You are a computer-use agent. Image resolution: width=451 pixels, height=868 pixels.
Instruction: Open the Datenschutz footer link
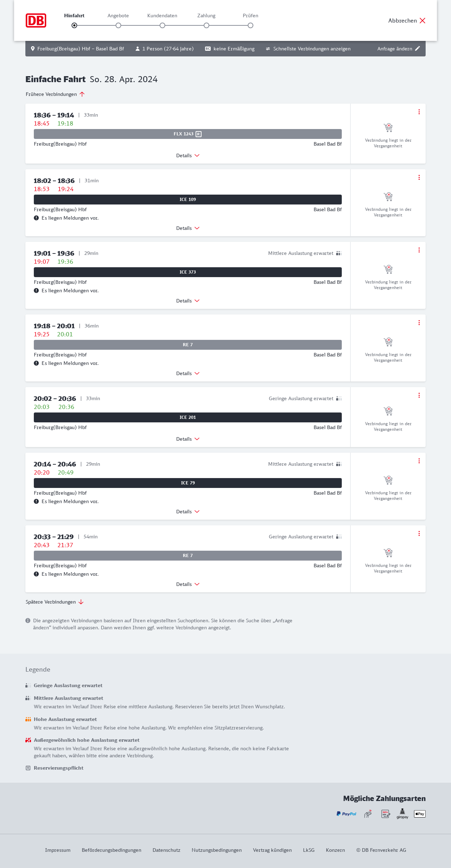[166, 850]
